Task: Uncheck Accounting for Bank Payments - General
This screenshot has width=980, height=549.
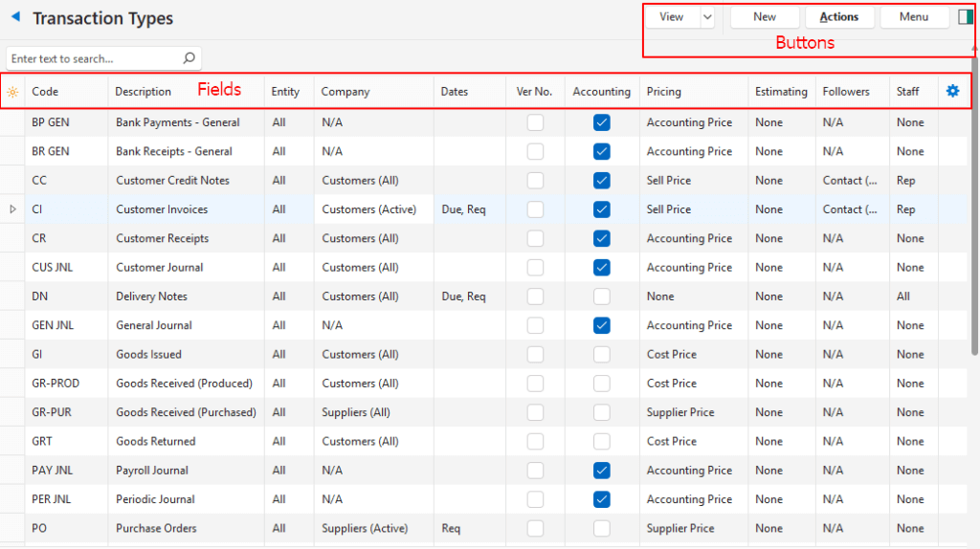Action: 601,122
